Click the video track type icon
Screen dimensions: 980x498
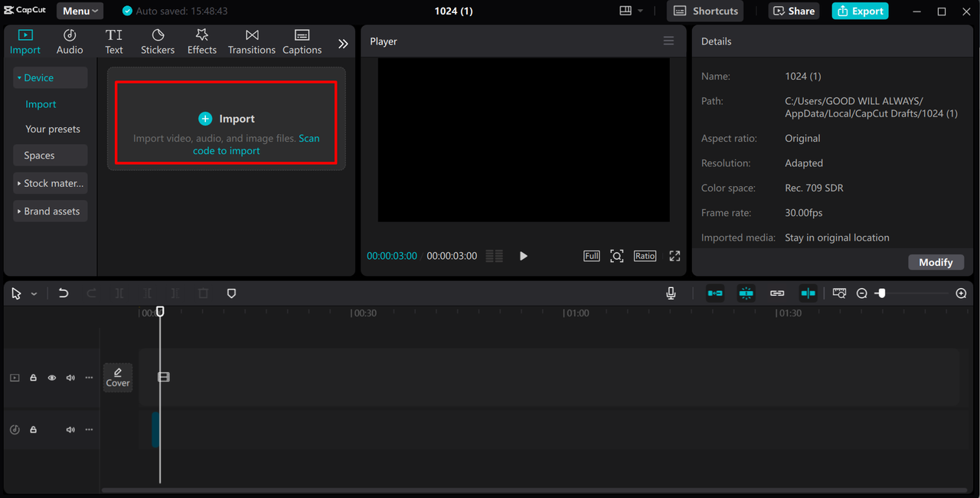tap(15, 378)
